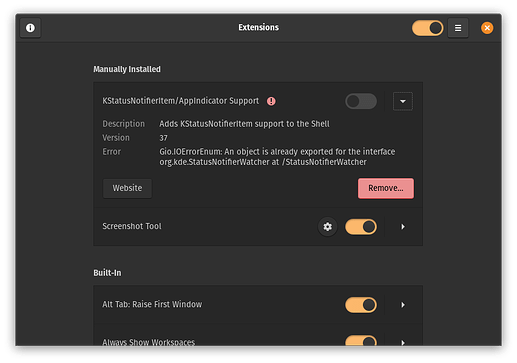This screenshot has width=517, height=363.
Task: Open the extension Website button
Action: 127,188
